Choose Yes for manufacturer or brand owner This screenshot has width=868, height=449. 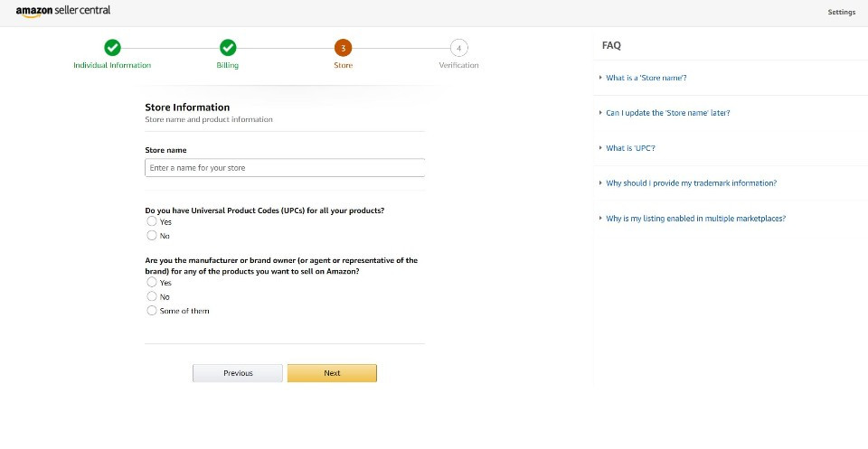pyautogui.click(x=152, y=283)
